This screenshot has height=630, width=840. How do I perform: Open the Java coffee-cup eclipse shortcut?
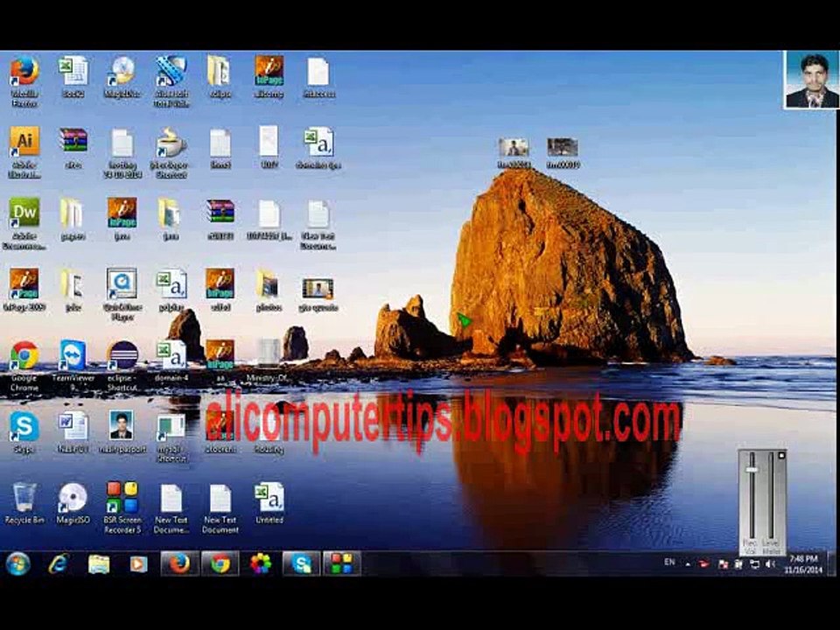(x=171, y=152)
